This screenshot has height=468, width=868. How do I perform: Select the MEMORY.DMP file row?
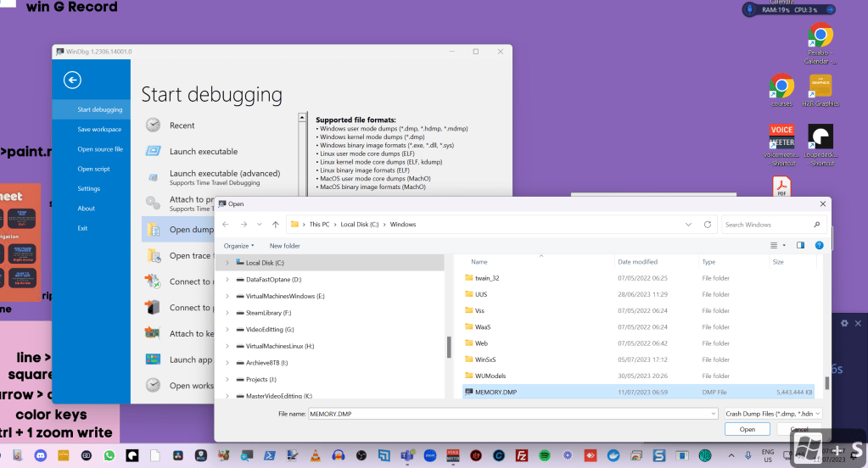[x=638, y=393]
